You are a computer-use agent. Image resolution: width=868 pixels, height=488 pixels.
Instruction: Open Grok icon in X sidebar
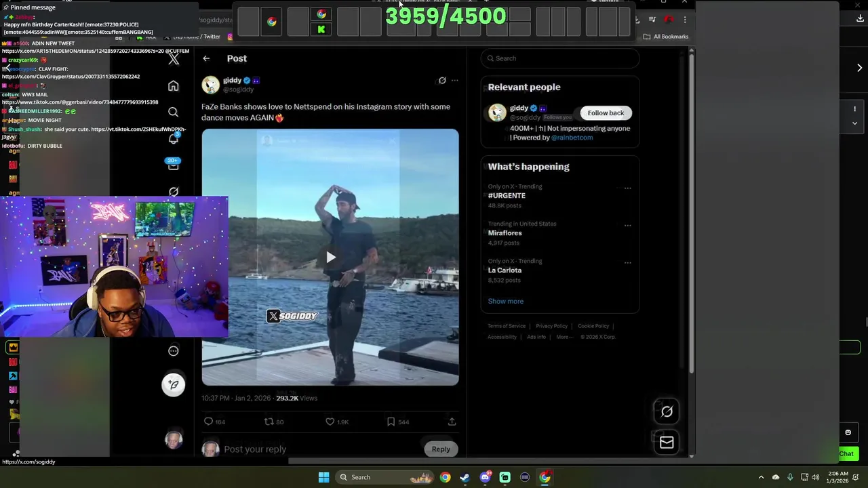point(174,192)
